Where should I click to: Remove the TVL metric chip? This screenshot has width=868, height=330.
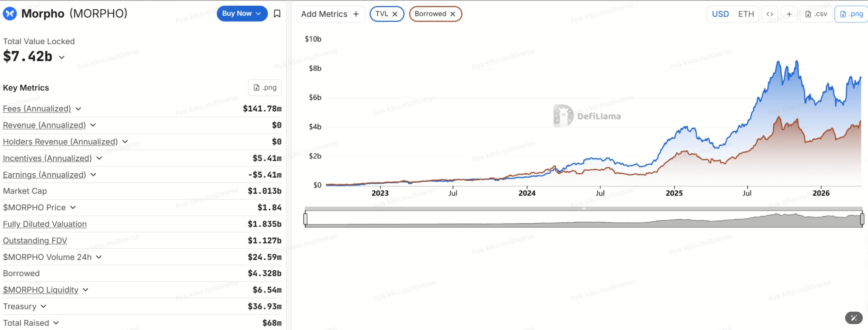click(x=395, y=14)
